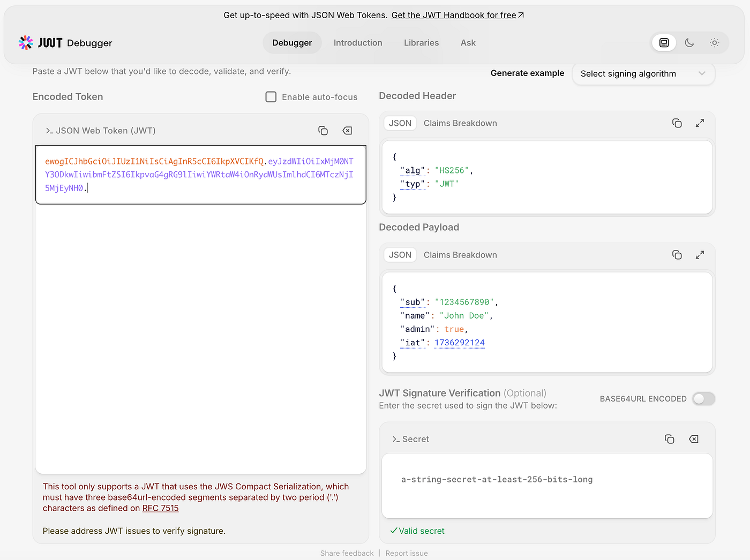This screenshot has height=560, width=750.
Task: Open the RFC 7515 link
Action: tap(161, 508)
